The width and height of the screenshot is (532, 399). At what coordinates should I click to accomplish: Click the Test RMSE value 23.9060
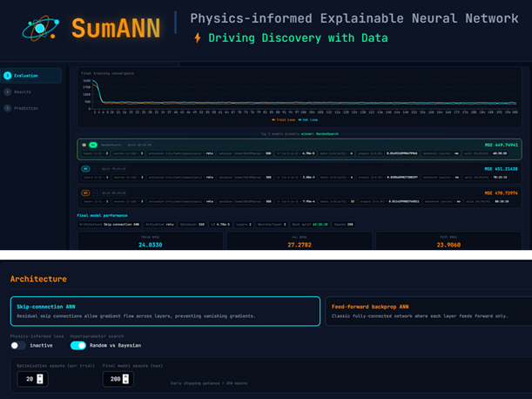[448, 245]
